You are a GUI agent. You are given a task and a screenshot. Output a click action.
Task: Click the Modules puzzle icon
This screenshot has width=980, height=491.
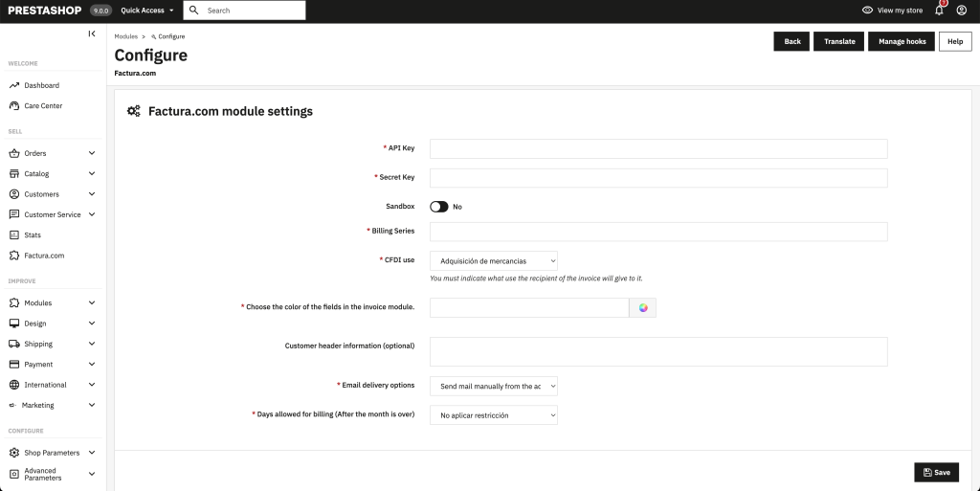tap(13, 303)
